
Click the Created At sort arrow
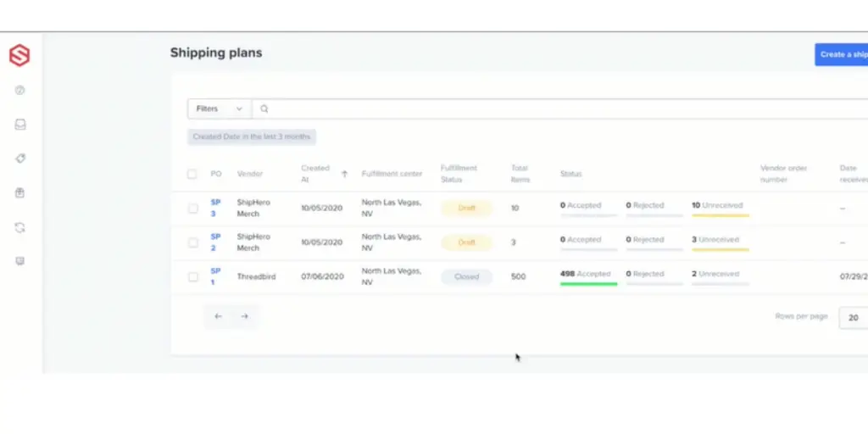pyautogui.click(x=344, y=174)
